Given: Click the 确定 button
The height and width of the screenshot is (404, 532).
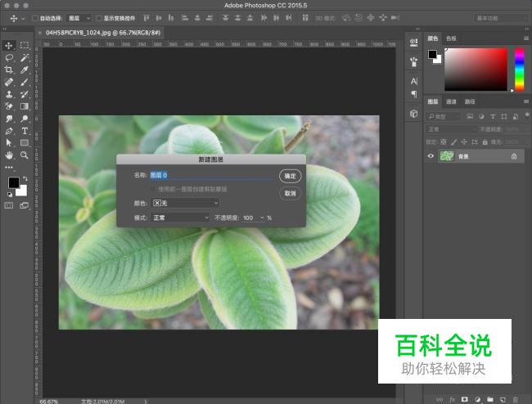Looking at the screenshot, I should 290,176.
